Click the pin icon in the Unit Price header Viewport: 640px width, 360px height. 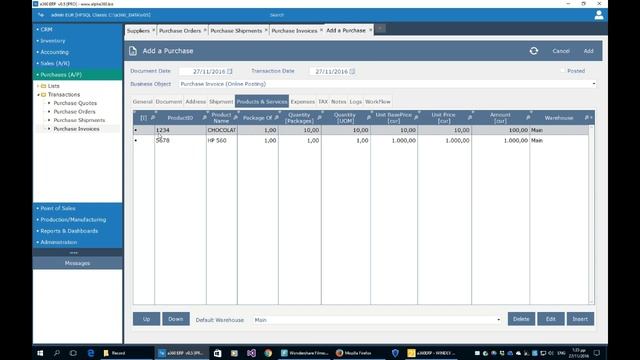click(x=469, y=118)
